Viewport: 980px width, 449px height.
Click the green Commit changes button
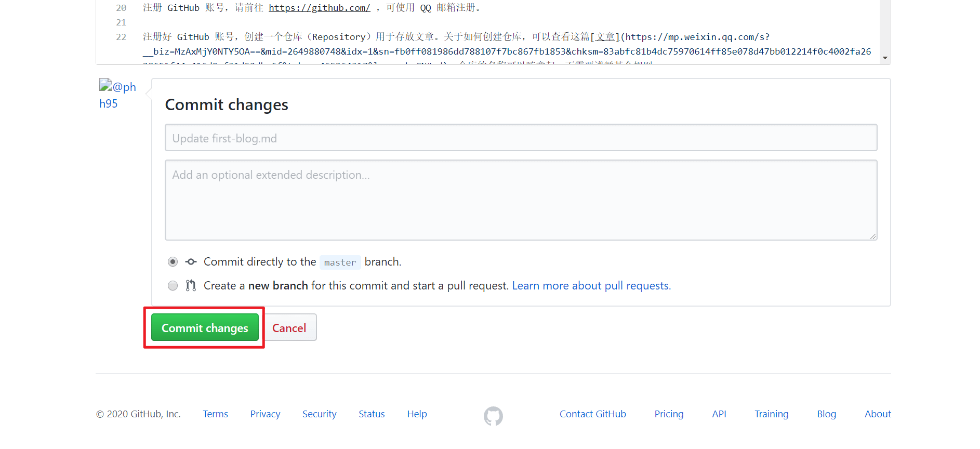pyautogui.click(x=205, y=327)
